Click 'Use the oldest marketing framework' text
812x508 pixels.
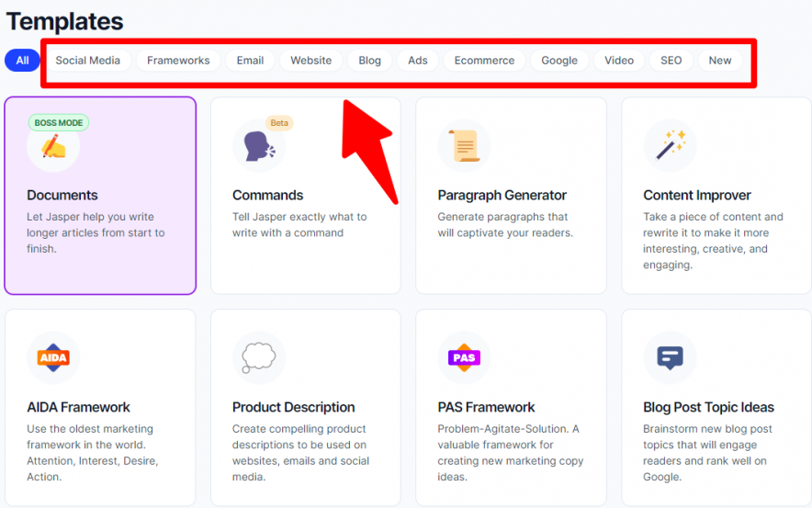93,453
